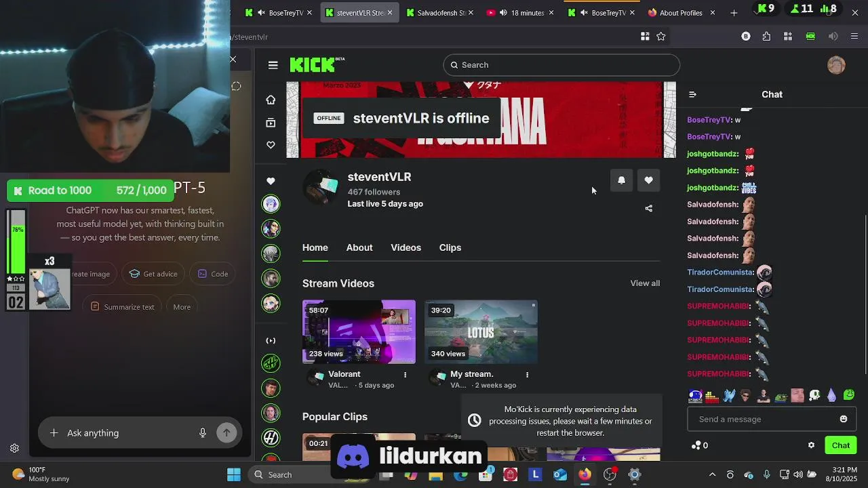Mute audio on the '18 minutes' tab
Image resolution: width=868 pixels, height=488 pixels.
tap(503, 13)
